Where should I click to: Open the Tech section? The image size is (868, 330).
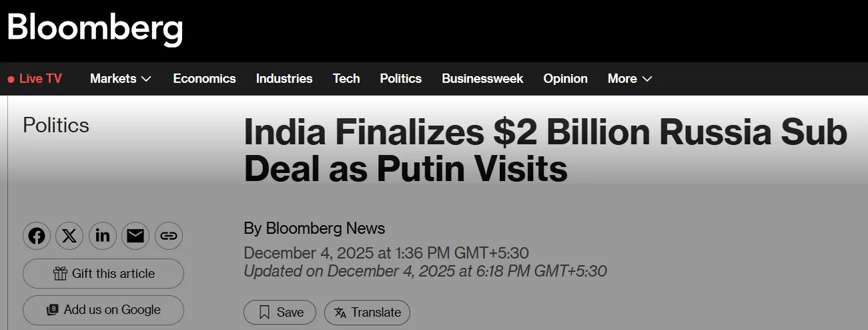click(x=346, y=79)
